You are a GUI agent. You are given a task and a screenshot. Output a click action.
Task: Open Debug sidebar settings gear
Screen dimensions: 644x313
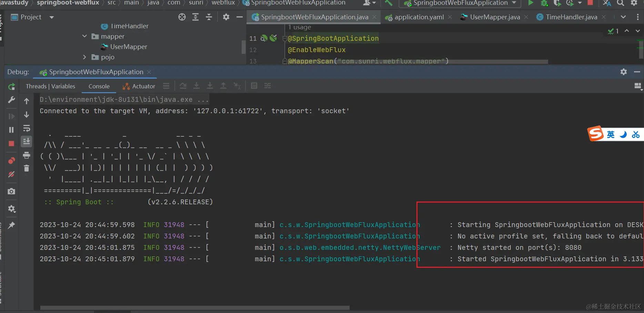tap(11, 209)
